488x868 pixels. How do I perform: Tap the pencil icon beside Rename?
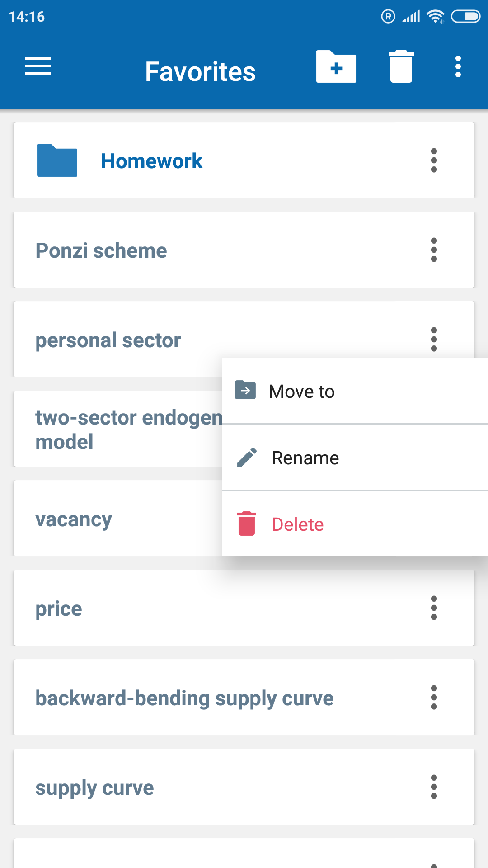[x=247, y=458]
